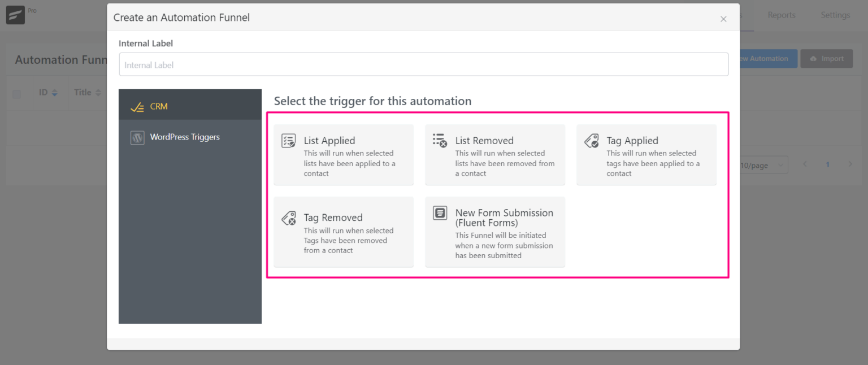The height and width of the screenshot is (365, 868).
Task: Open the 10/page pagination dropdown
Action: click(763, 165)
